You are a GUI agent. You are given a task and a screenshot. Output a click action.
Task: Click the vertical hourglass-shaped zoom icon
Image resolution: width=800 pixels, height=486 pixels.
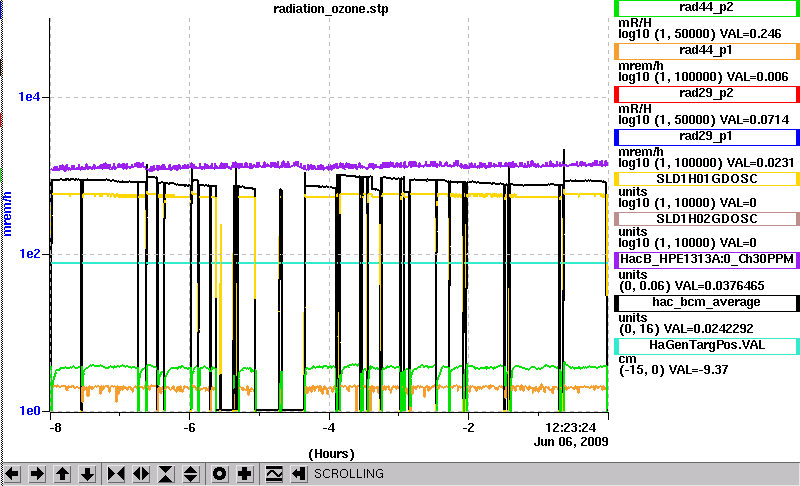pos(166,474)
